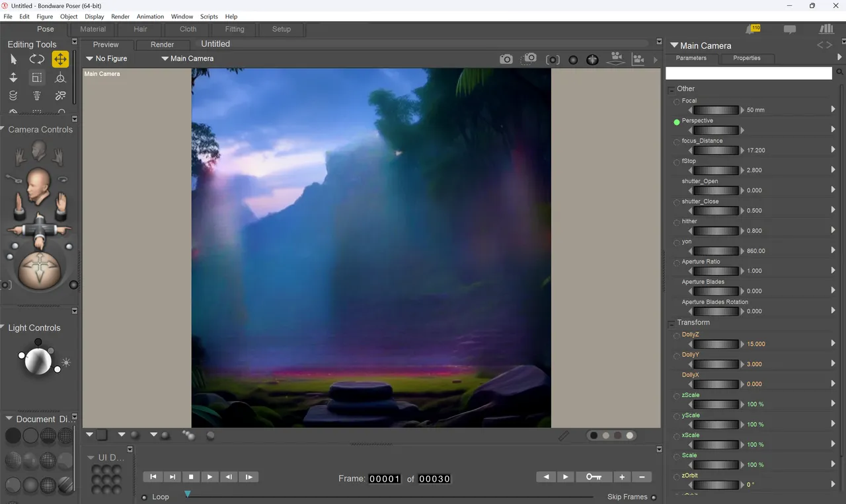Image resolution: width=846 pixels, height=504 pixels.
Task: Open the message notification icon
Action: coord(790,29)
